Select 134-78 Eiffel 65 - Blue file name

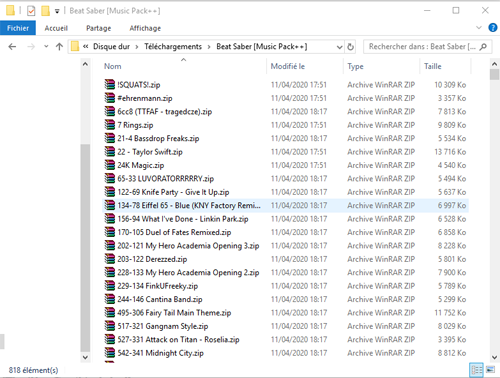point(189,205)
